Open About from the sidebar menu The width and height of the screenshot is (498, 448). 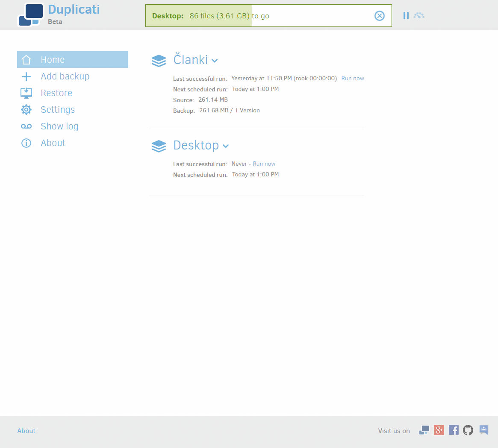53,143
